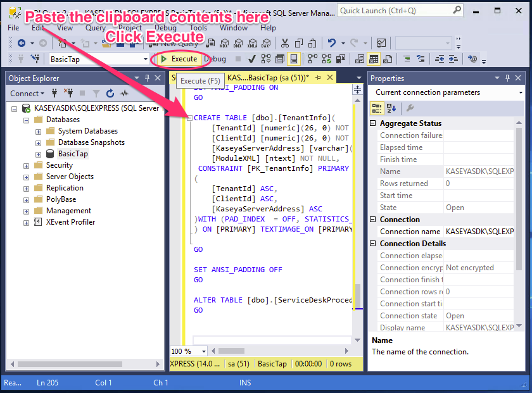Screen dimensions: 532x393
Task: Open the BasicTap database dropdown
Action: pos(145,59)
